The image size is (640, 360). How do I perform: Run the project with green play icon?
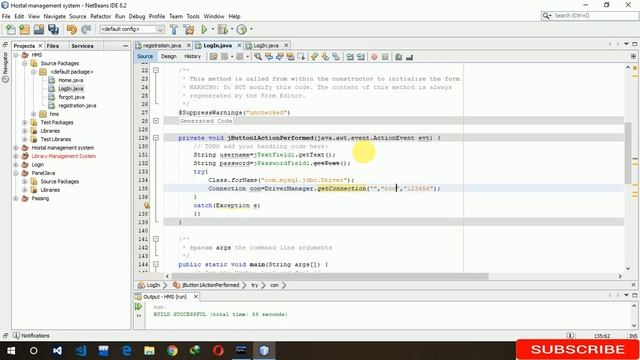pyautogui.click(x=204, y=29)
